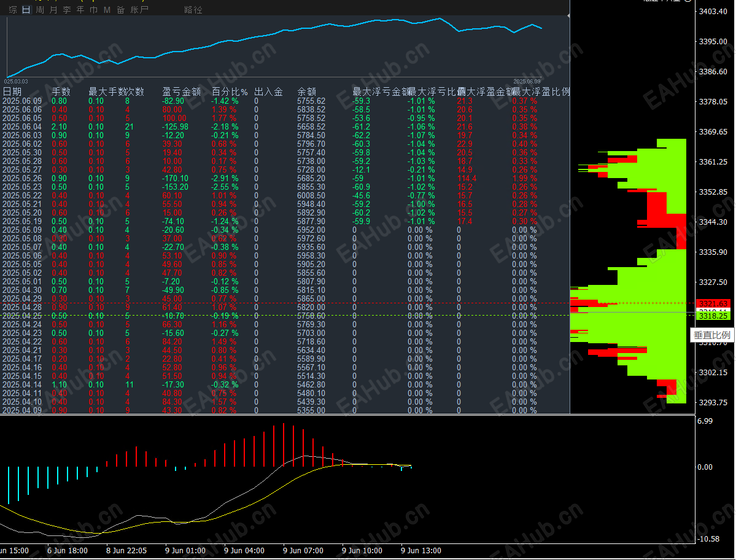This screenshot has width=736, height=560.
Task: Open the 备 tab
Action: pos(121,9)
